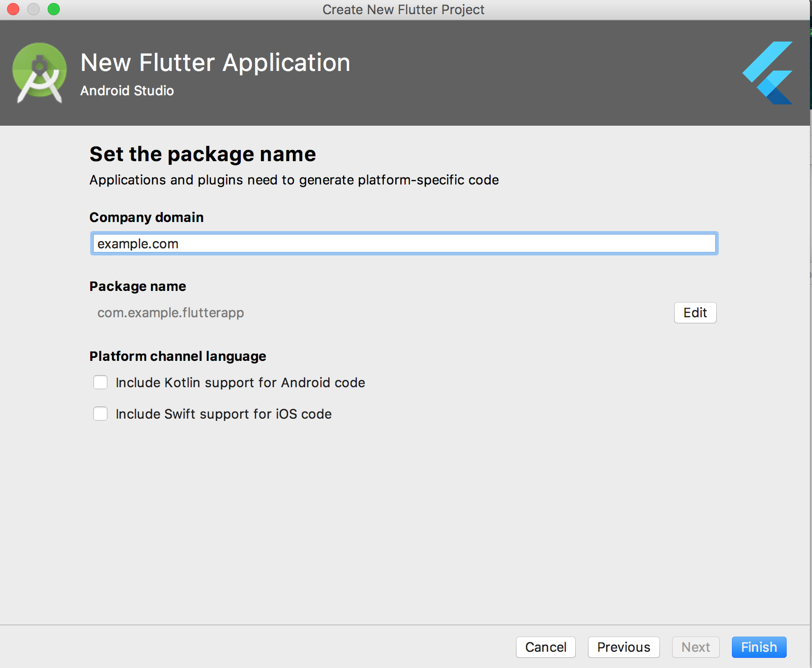Close the Create New Flutter Project window
This screenshot has height=668, width=812.
[13, 9]
